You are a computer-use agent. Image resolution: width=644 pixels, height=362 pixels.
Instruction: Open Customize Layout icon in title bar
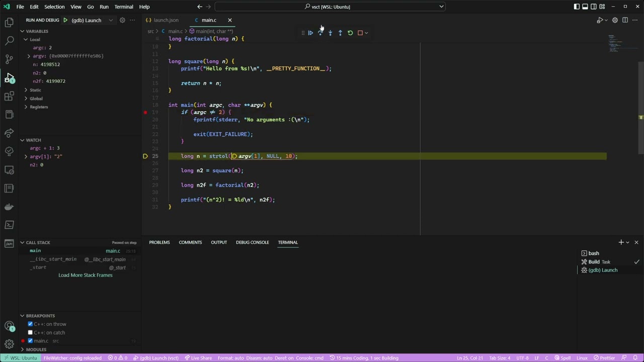[x=602, y=7]
